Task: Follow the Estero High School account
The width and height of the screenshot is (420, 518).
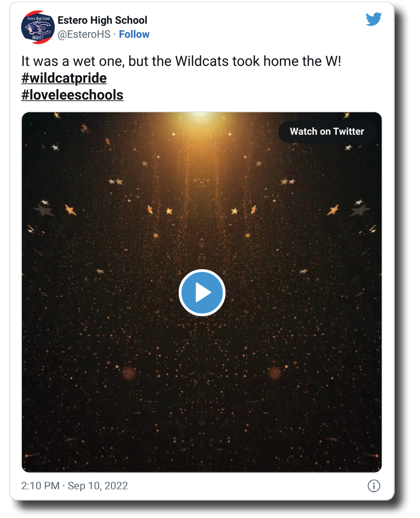Action: click(x=134, y=35)
